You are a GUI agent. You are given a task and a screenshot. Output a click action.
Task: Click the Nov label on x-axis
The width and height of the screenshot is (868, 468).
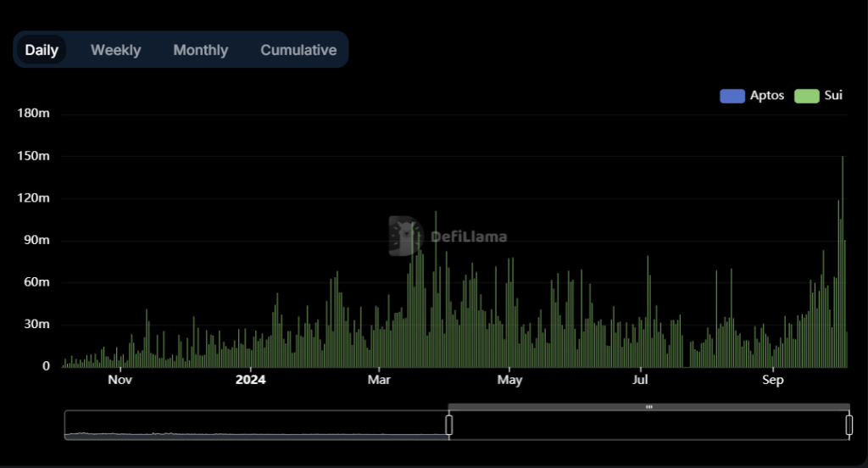pyautogui.click(x=120, y=380)
